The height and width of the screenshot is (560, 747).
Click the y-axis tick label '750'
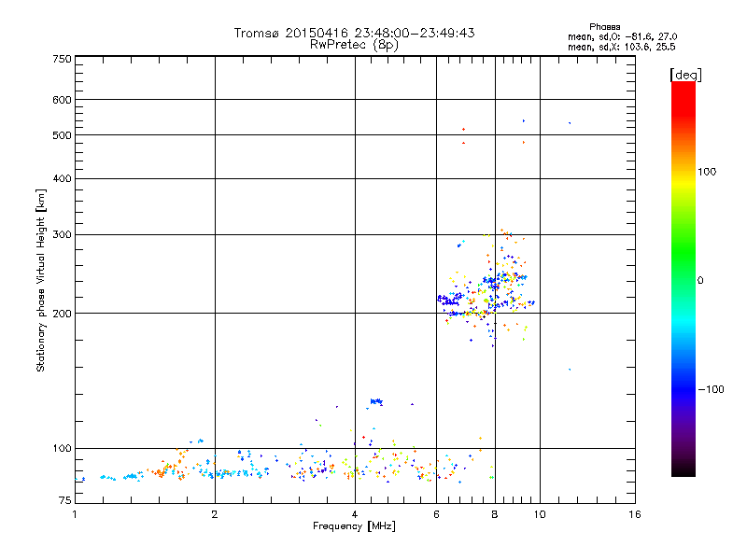click(x=62, y=59)
